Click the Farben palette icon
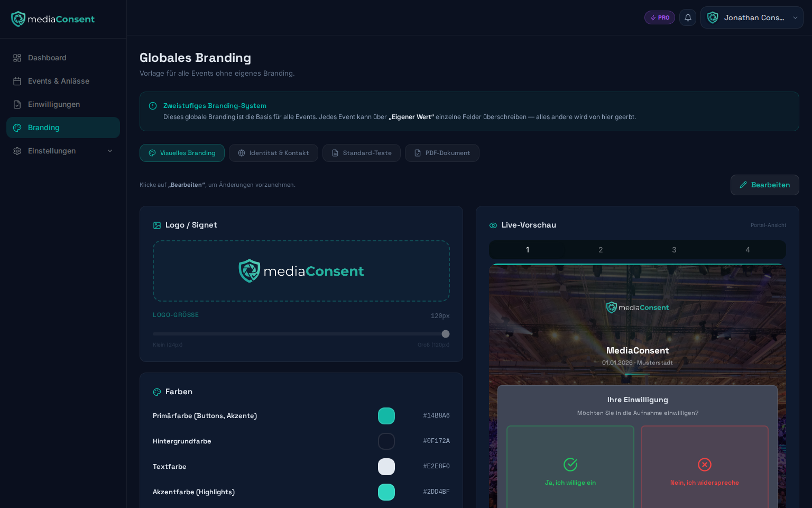This screenshot has width=812, height=508. [x=157, y=392]
